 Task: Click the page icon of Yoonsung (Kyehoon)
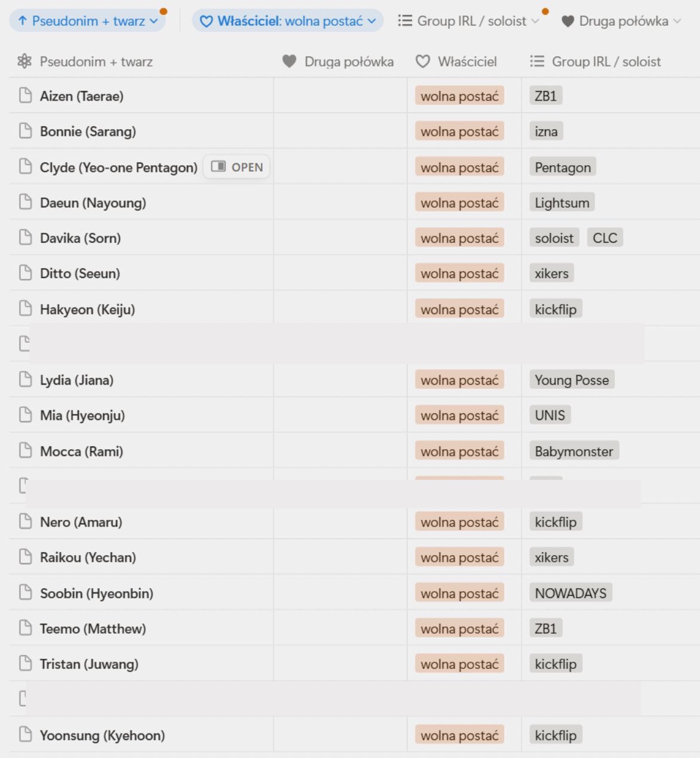(x=25, y=734)
